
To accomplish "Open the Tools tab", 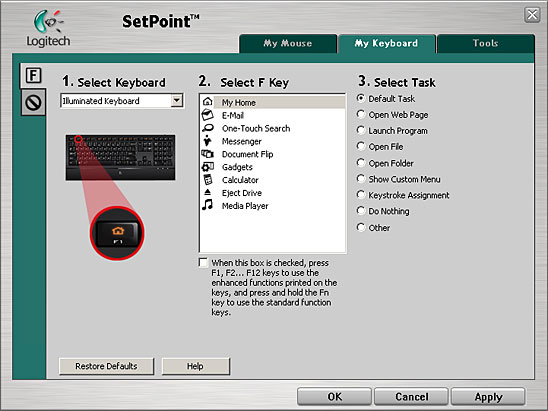I will click(x=485, y=43).
